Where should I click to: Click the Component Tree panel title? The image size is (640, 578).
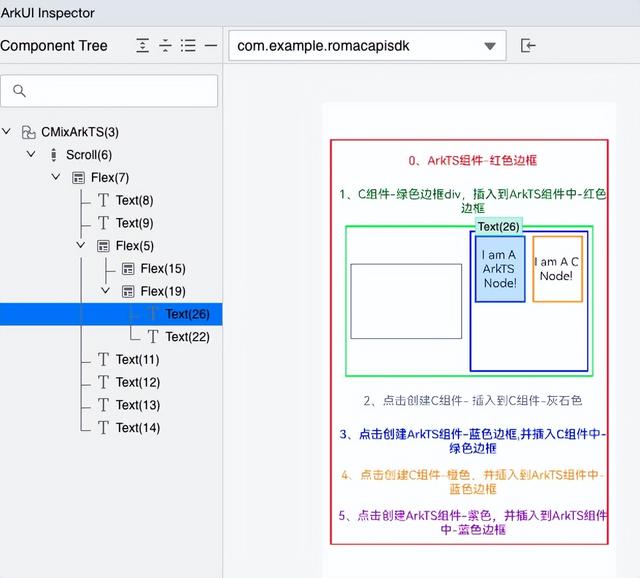54,46
